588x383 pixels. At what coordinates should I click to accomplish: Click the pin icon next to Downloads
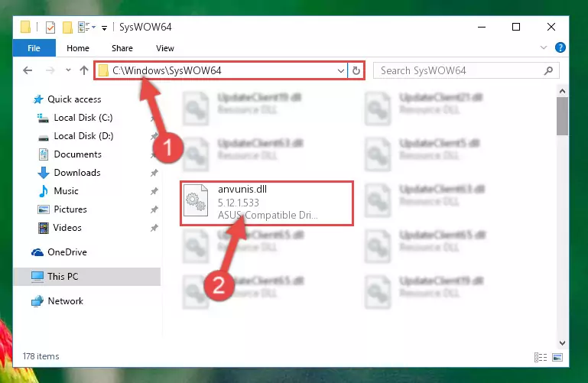[154, 173]
